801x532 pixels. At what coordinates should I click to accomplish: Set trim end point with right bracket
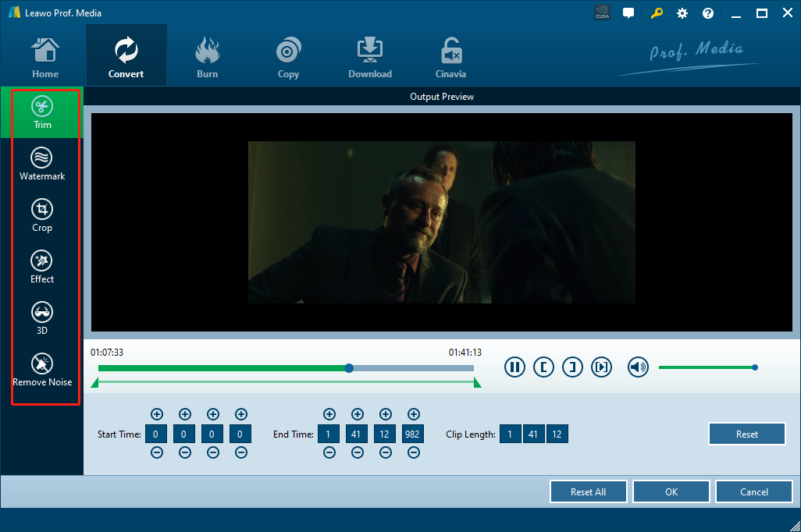(x=572, y=367)
